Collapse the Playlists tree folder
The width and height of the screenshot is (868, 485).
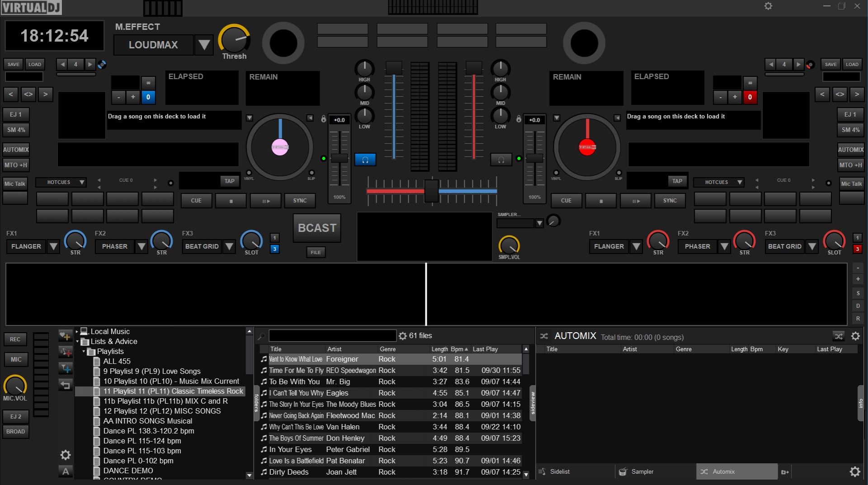[84, 351]
